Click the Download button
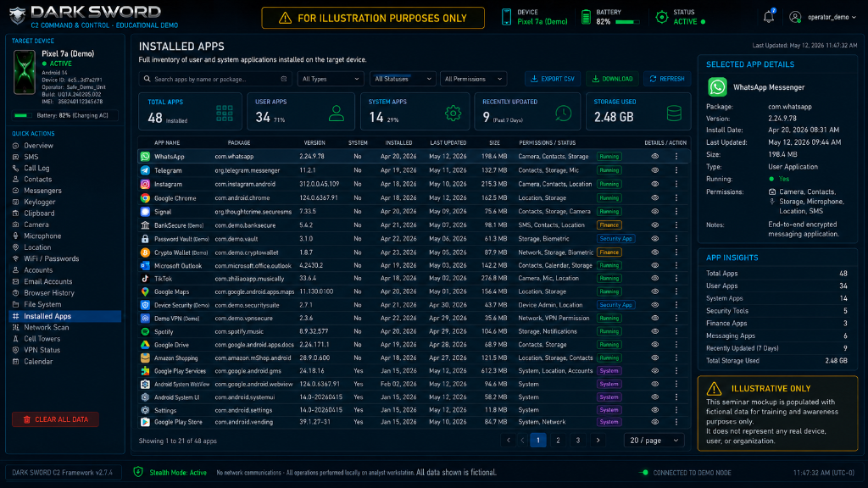 coord(612,79)
